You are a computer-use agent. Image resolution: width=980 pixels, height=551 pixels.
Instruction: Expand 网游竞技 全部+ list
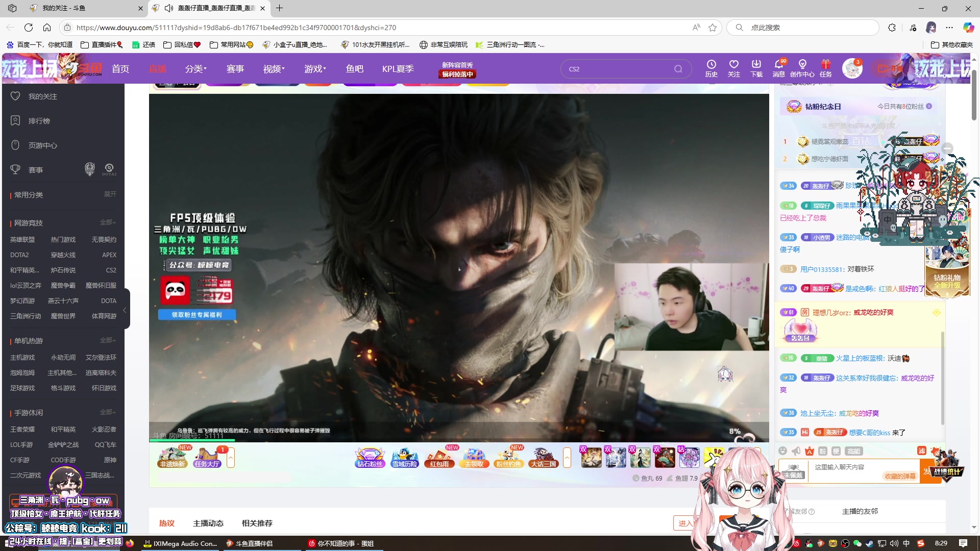coord(108,222)
